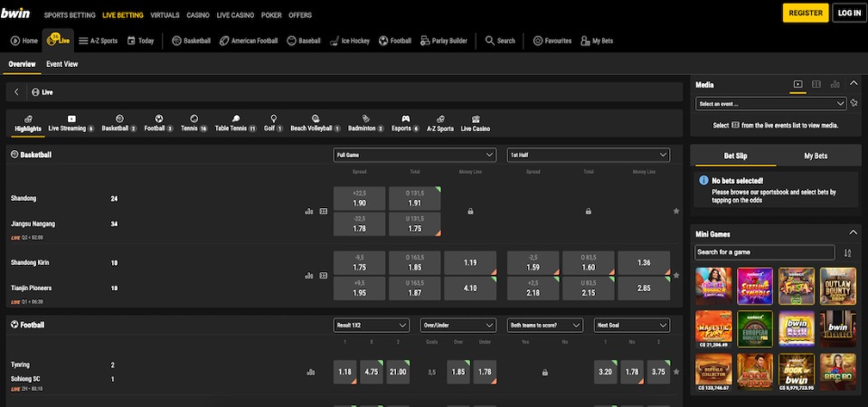Viewport: 868px width, 407px height.
Task: Open the Favourites star in the navigation
Action: [537, 41]
